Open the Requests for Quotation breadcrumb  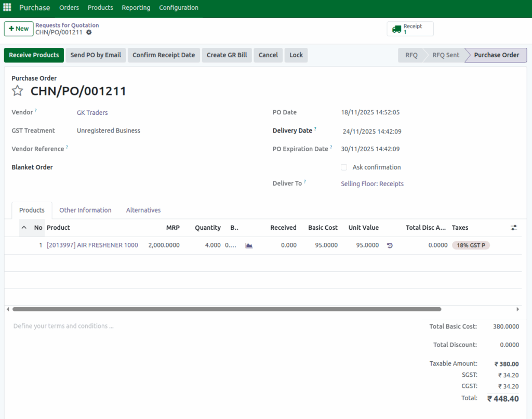67,24
